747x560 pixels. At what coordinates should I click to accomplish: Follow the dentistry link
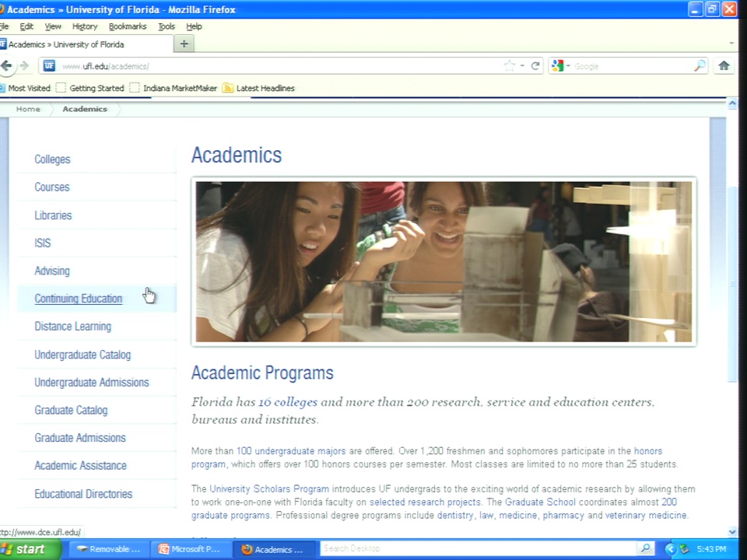point(455,515)
